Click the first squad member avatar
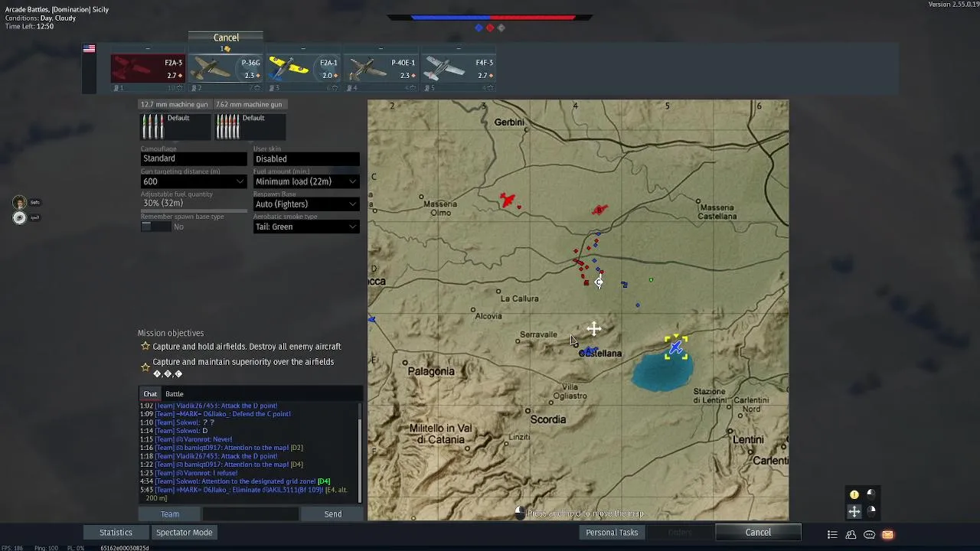Screen dimensions: 980x551 (20, 202)
